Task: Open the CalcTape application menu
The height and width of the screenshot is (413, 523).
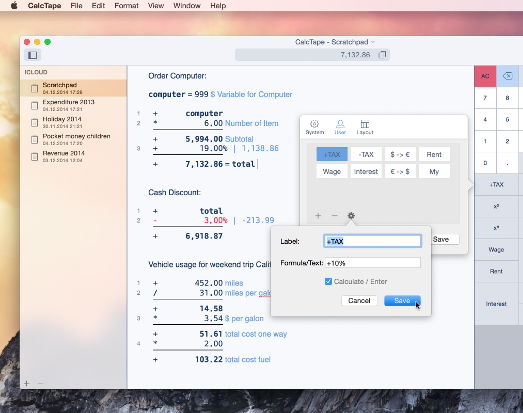Action: pos(44,5)
